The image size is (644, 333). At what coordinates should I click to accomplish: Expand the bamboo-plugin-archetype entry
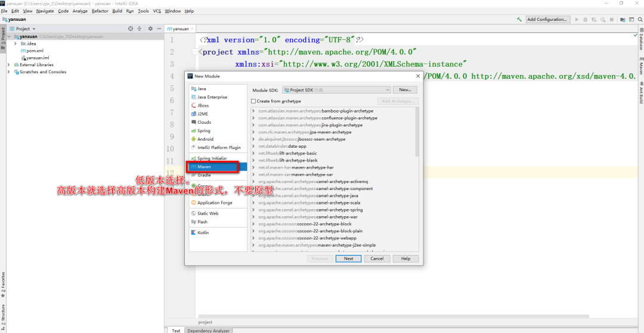[254, 111]
